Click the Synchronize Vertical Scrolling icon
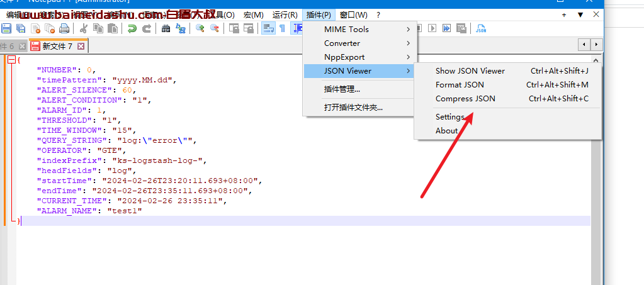The height and width of the screenshot is (285, 644). [x=234, y=28]
